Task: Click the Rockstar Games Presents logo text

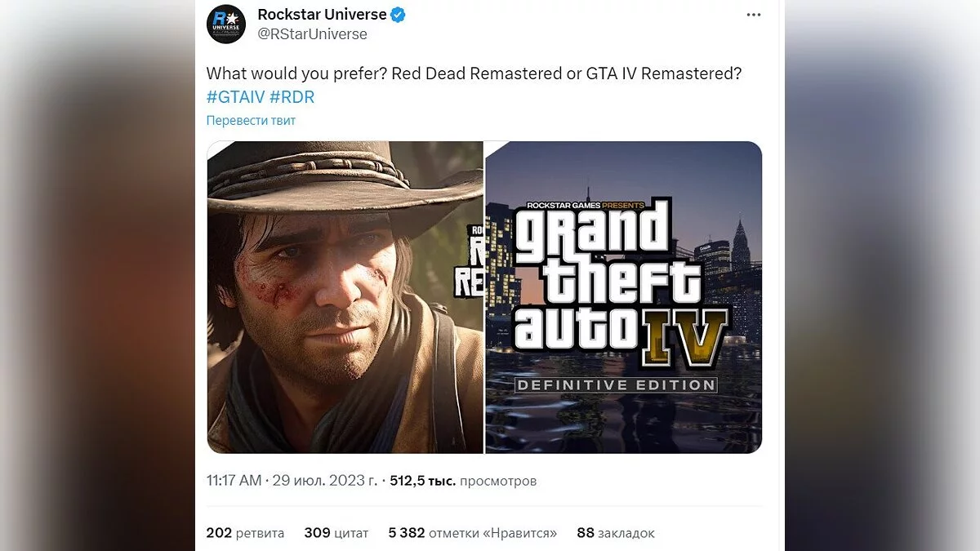Action: coord(586,205)
